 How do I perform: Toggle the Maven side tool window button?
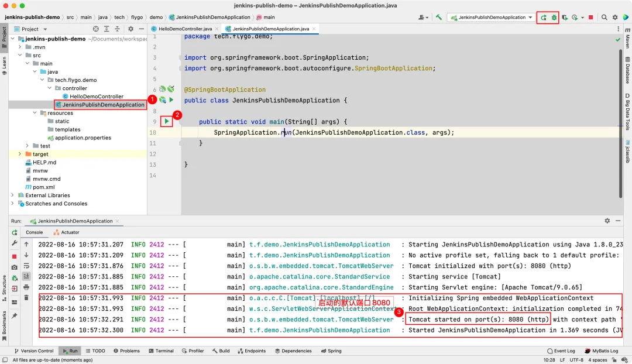point(627,38)
